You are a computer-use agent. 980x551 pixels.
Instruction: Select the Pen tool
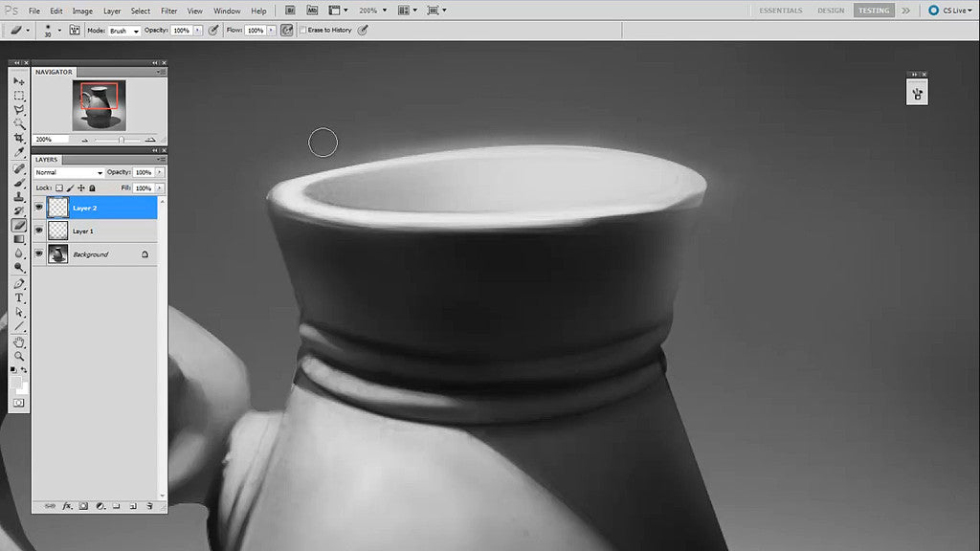click(x=19, y=284)
